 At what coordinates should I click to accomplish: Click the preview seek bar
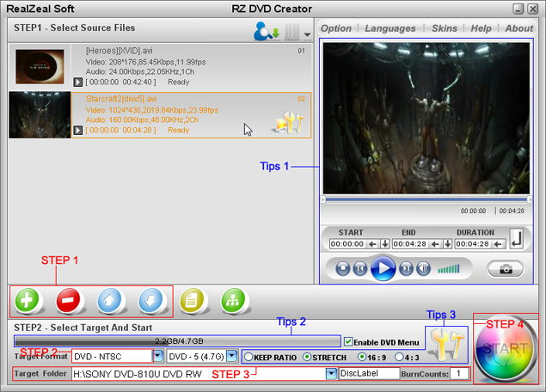click(426, 199)
